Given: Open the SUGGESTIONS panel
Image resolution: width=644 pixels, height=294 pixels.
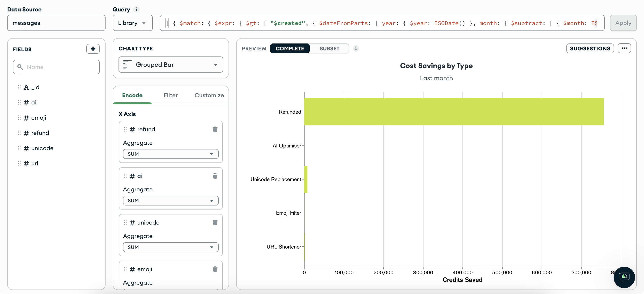Looking at the screenshot, I should [590, 48].
